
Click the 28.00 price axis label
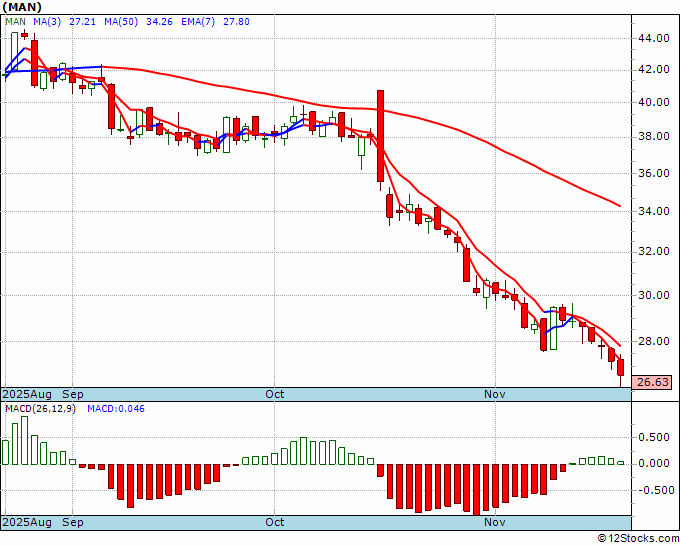tap(654, 341)
